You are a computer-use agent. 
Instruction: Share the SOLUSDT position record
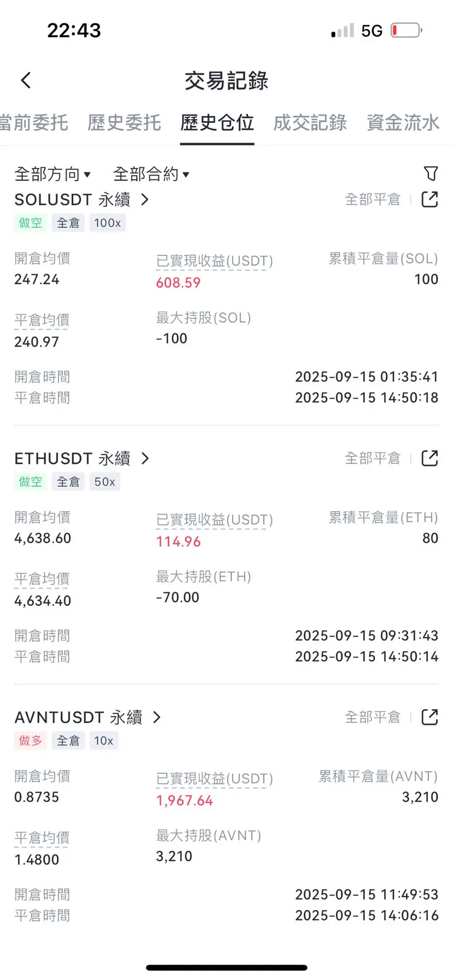point(430,199)
